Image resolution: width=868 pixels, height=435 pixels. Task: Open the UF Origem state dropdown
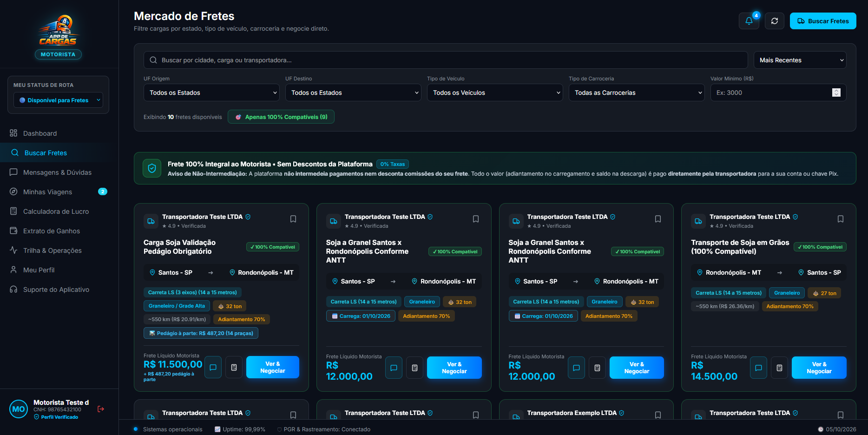[x=211, y=92]
